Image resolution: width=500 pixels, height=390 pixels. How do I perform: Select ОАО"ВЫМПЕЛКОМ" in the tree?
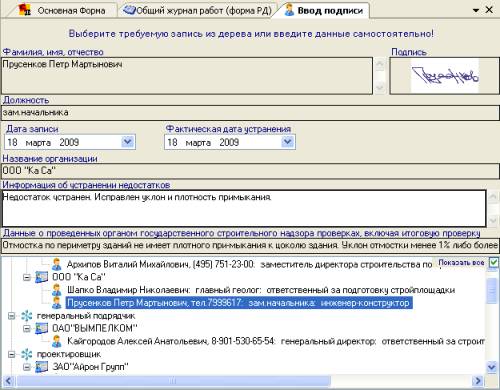(95, 329)
